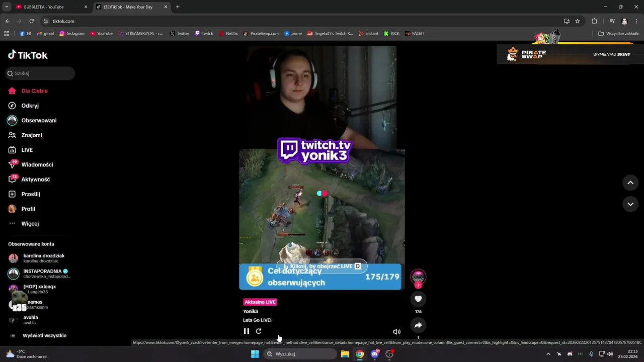Open File Explorer from taskbar
The height and width of the screenshot is (362, 644).
[345, 354]
